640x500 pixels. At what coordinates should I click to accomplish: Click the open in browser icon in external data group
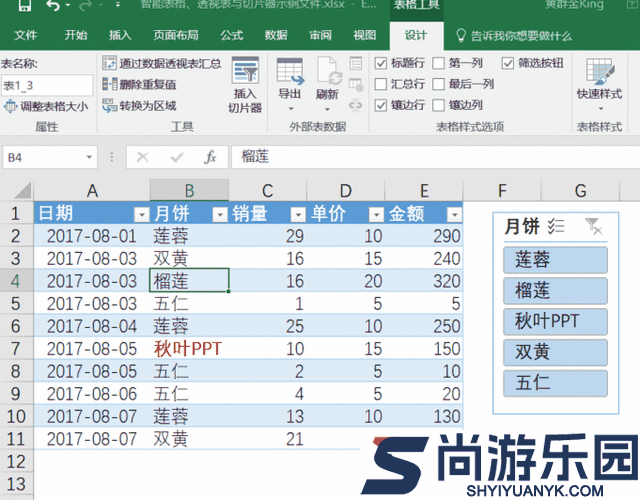pyautogui.click(x=356, y=85)
